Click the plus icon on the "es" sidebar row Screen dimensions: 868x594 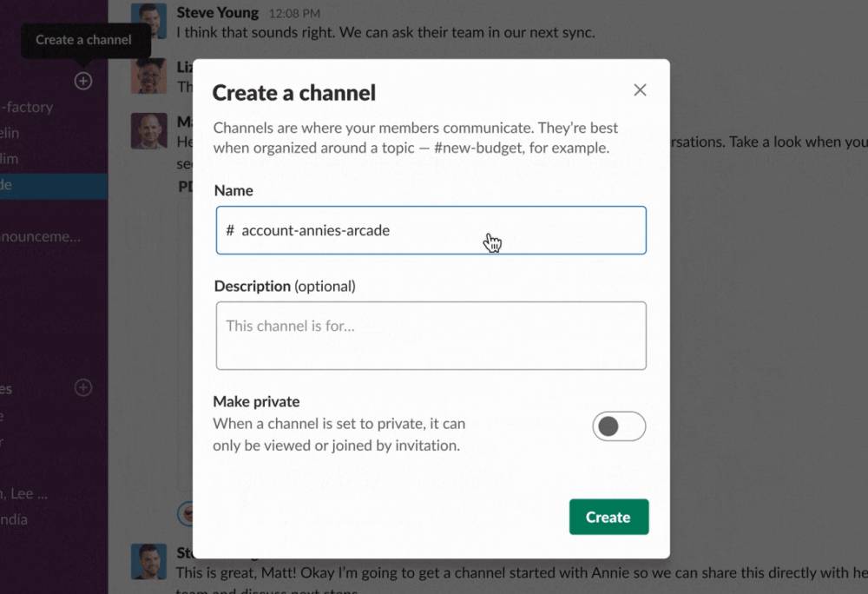point(83,387)
